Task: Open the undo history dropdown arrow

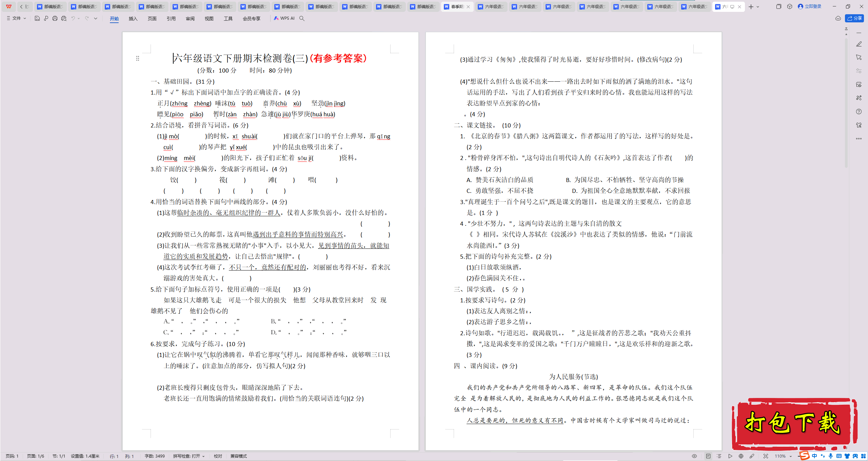Action: [79, 18]
